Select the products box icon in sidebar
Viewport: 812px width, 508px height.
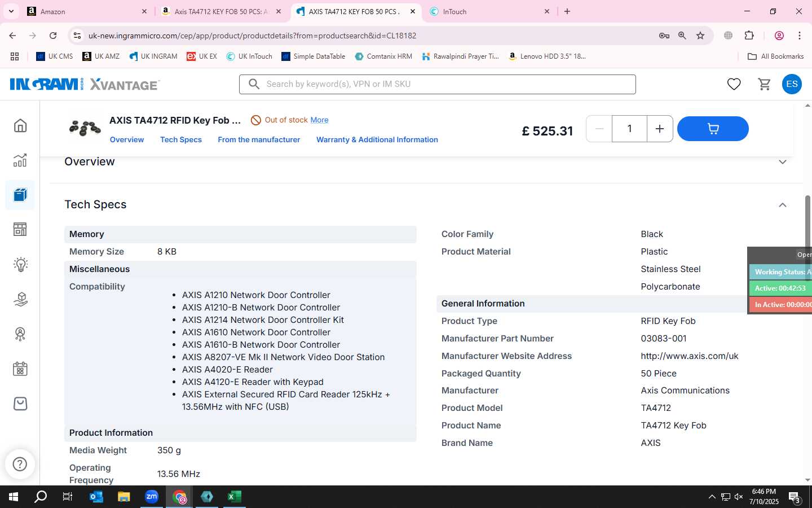(x=20, y=195)
